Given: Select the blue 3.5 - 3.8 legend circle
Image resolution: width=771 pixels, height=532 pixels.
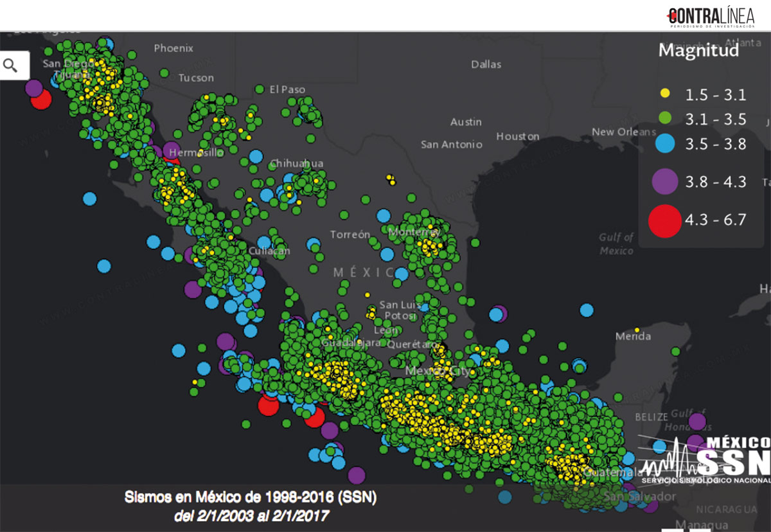Looking at the screenshot, I should [x=665, y=143].
